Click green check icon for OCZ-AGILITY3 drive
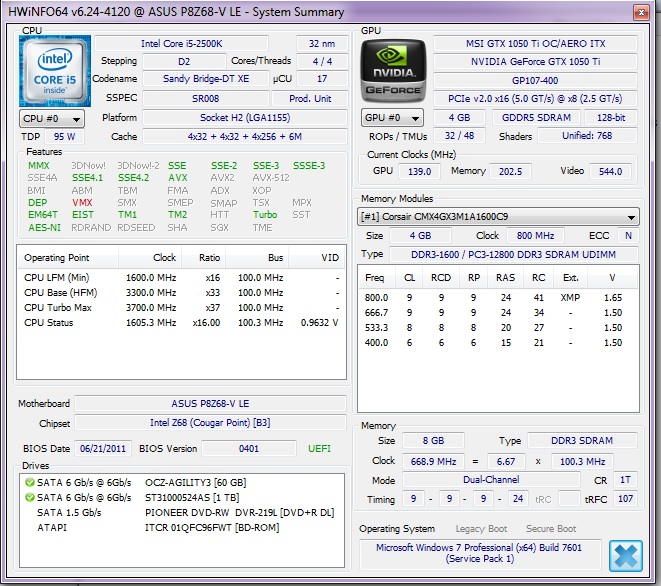 click(x=29, y=483)
